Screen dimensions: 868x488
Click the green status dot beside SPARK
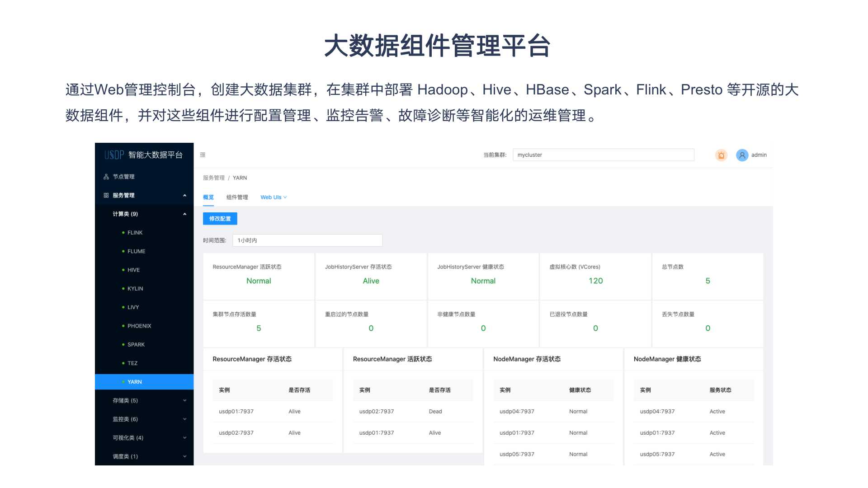tap(123, 344)
